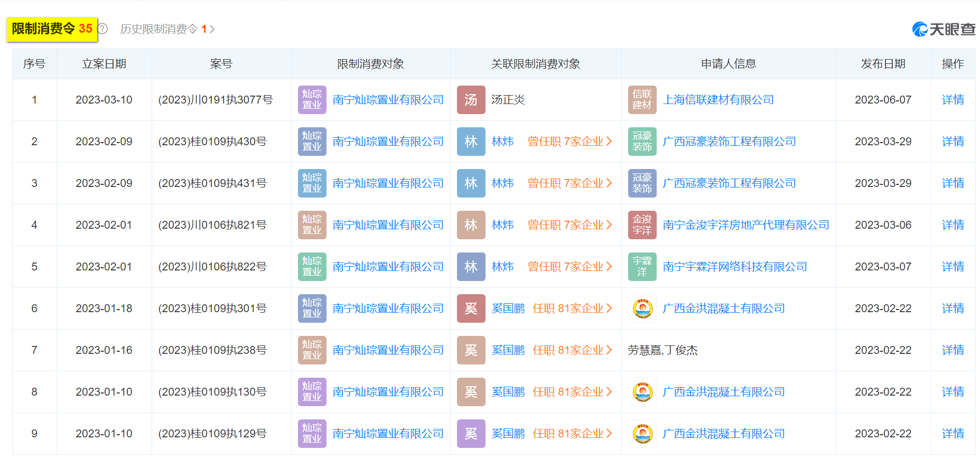Open 历史限制消费令 1 link
Viewport: 980px width, 459px height.
[167, 29]
